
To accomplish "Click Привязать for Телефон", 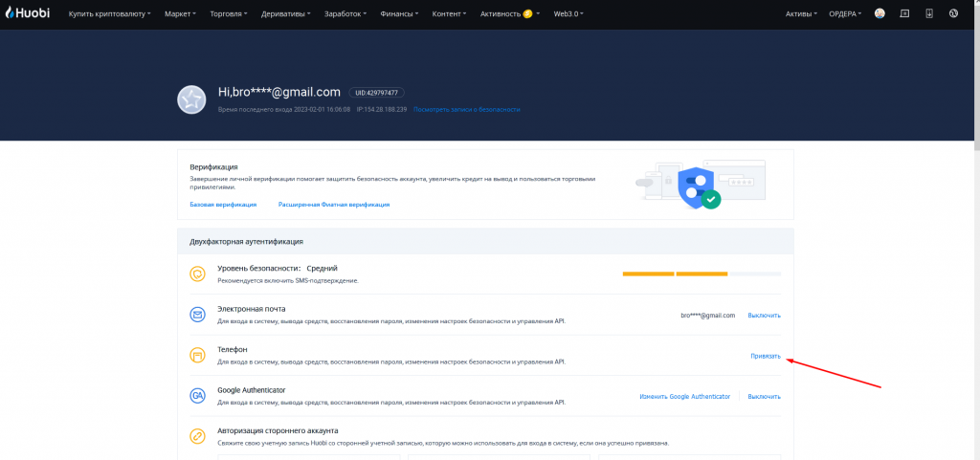I will 766,356.
